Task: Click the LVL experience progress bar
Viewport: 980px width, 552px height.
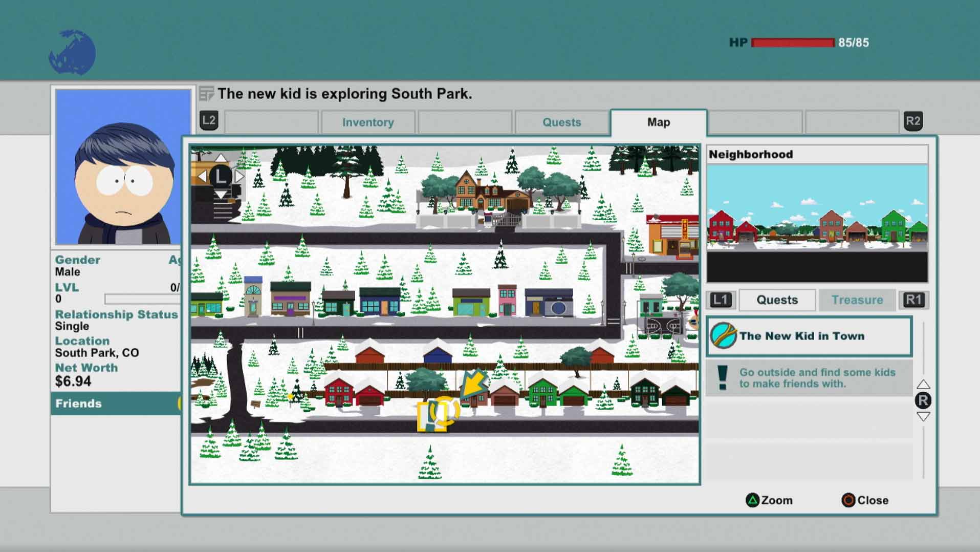Action: point(143,299)
